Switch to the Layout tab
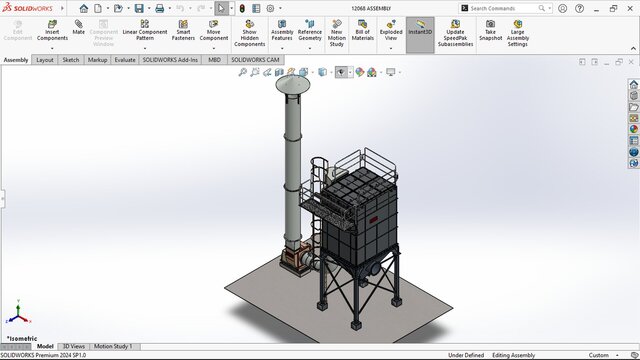 [44, 60]
